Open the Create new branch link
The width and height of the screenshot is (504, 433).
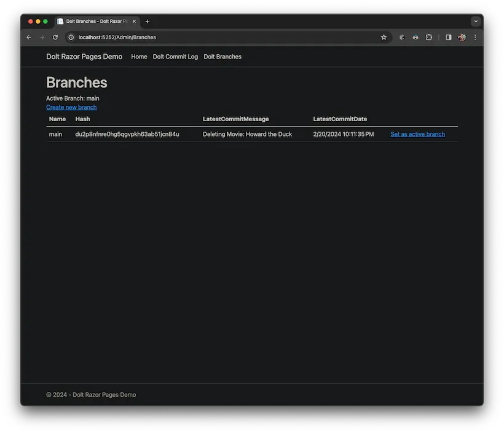coord(71,106)
